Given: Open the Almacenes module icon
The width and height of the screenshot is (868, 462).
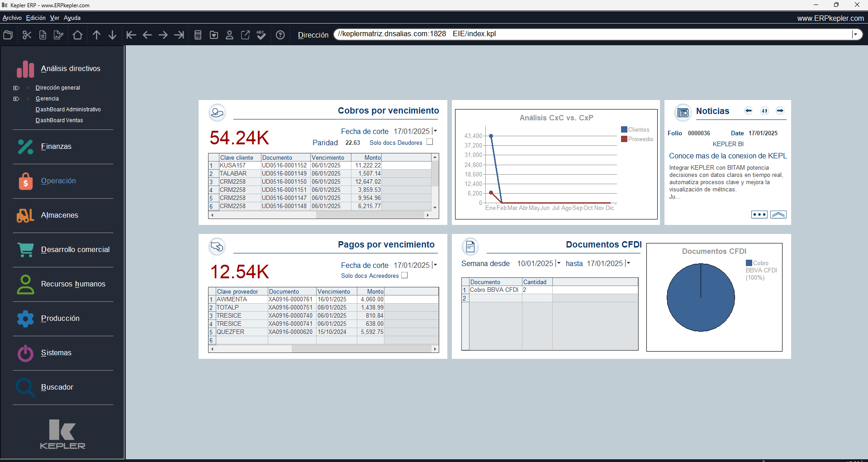Looking at the screenshot, I should (25, 216).
